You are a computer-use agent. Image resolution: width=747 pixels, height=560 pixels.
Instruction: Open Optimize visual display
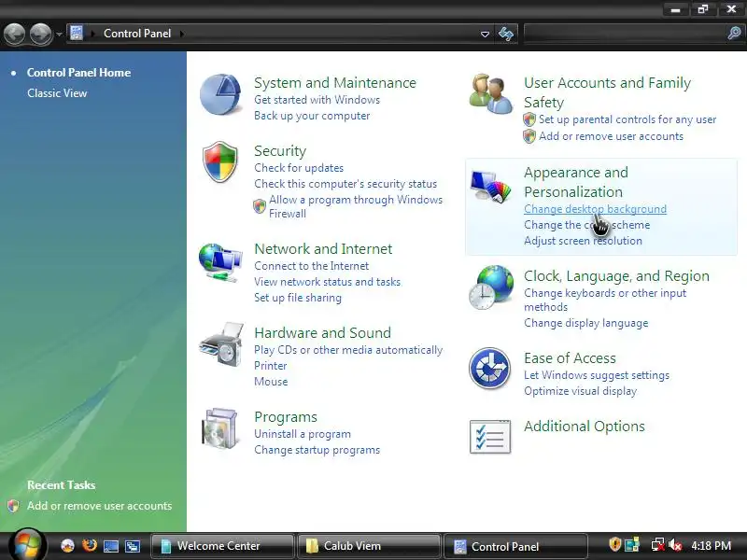[x=580, y=391]
